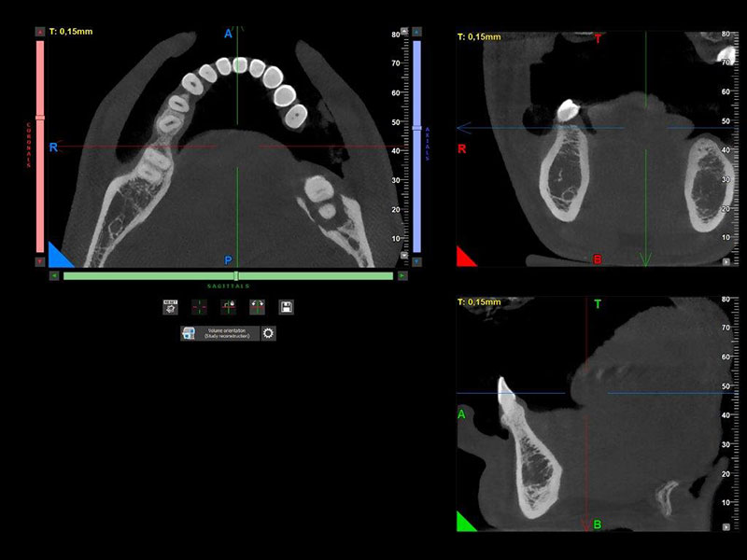747x560 pixels.
Task: Click the green corner triangle of the sagittal view
Action: tap(464, 524)
